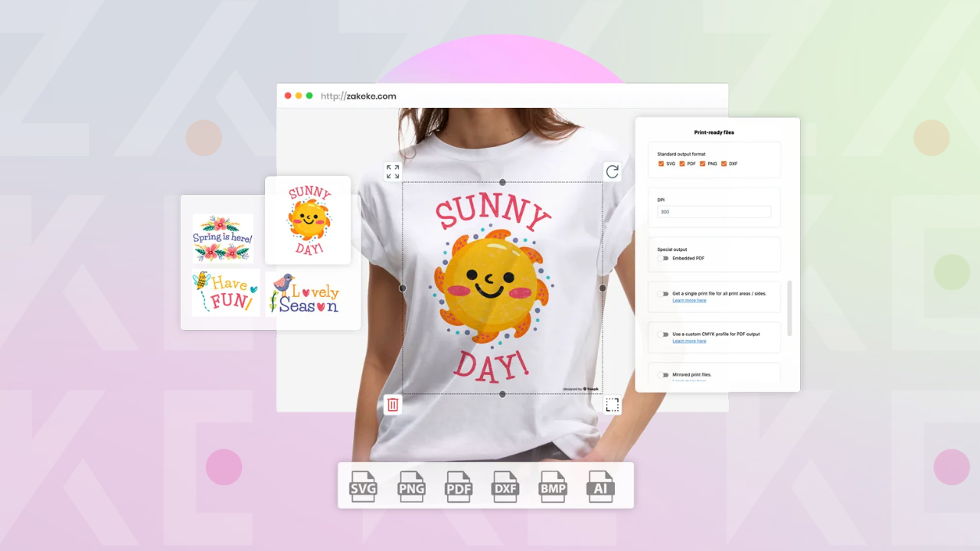Export the design as AI
Image resolution: width=980 pixels, height=551 pixels.
pos(600,486)
